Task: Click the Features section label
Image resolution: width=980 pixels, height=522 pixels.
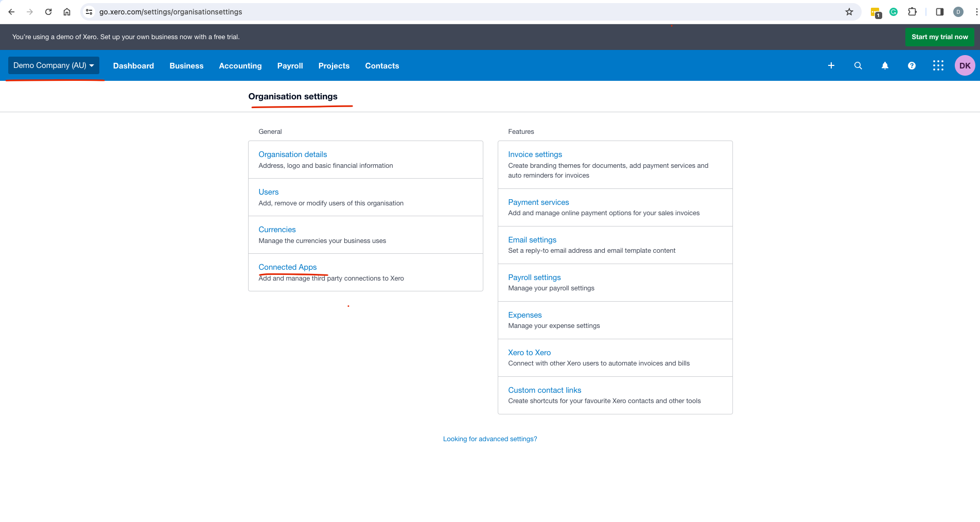Action: point(521,132)
